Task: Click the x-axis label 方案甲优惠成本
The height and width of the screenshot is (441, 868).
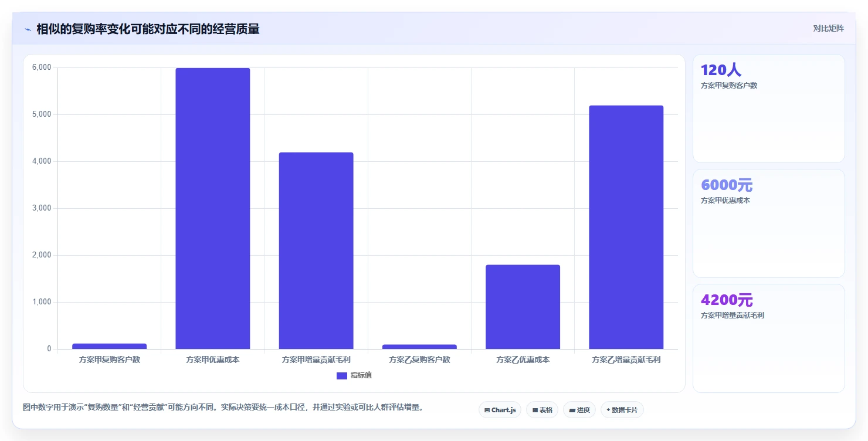Action: pyautogui.click(x=213, y=359)
